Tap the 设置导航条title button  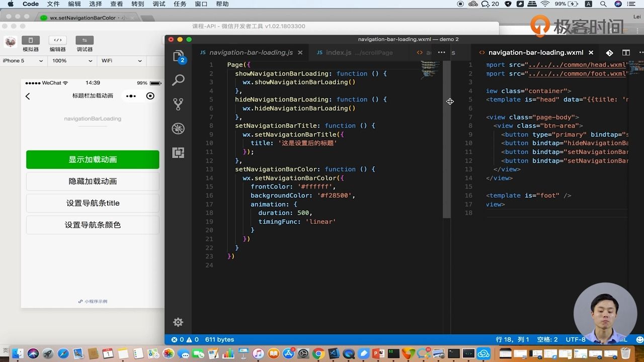click(93, 203)
